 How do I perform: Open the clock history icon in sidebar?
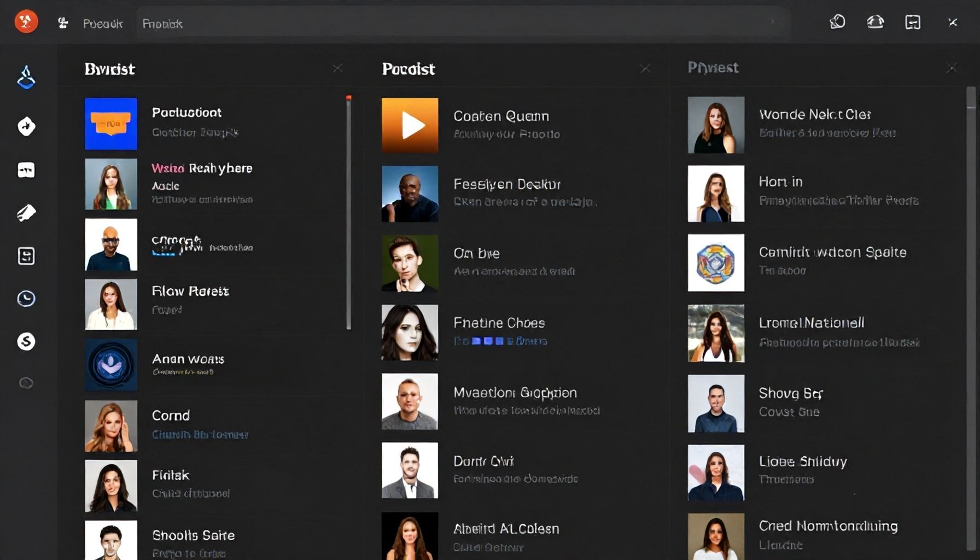point(26,298)
